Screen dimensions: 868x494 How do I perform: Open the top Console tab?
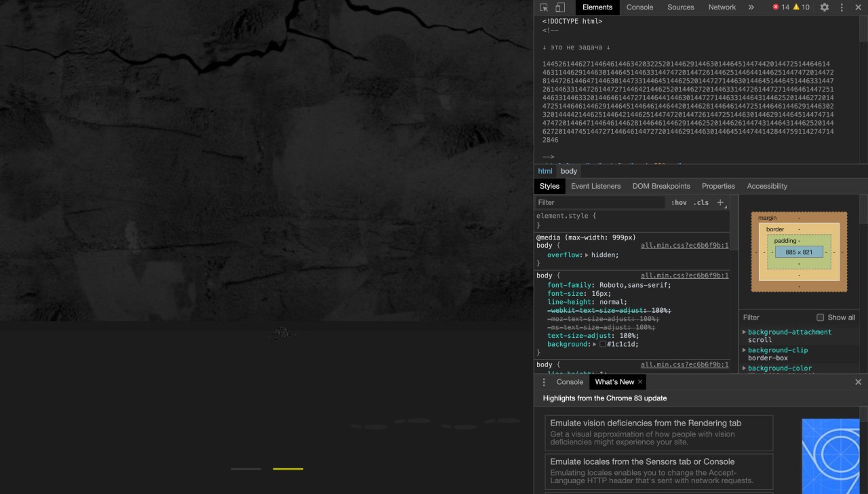pos(639,7)
